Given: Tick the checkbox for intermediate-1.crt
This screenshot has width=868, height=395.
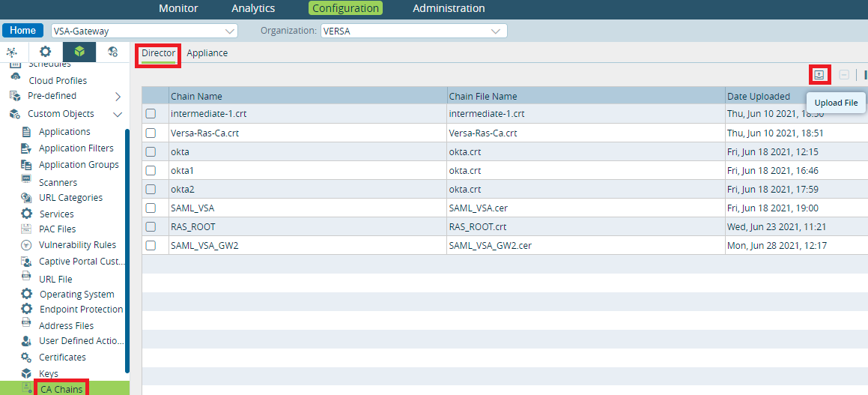Looking at the screenshot, I should tap(151, 114).
